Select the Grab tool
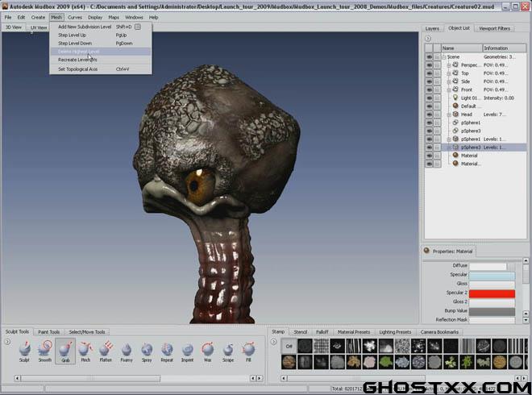The height and width of the screenshot is (395, 532). click(65, 351)
